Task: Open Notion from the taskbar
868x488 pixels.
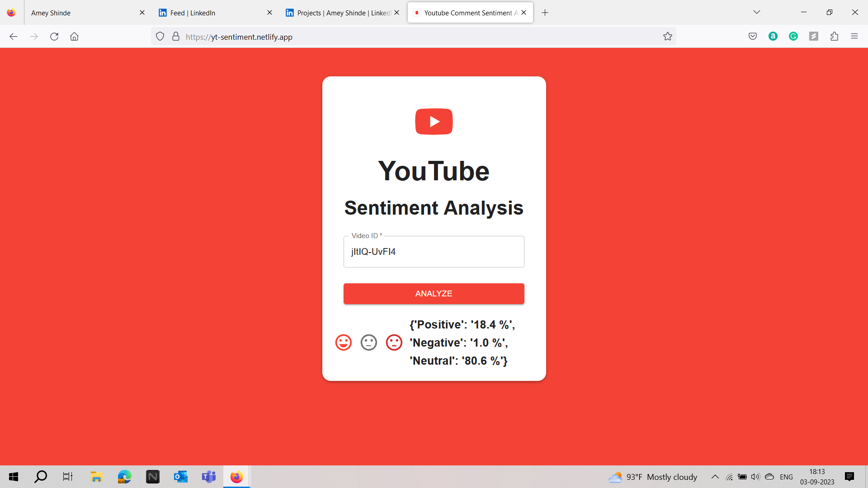Action: click(x=153, y=477)
